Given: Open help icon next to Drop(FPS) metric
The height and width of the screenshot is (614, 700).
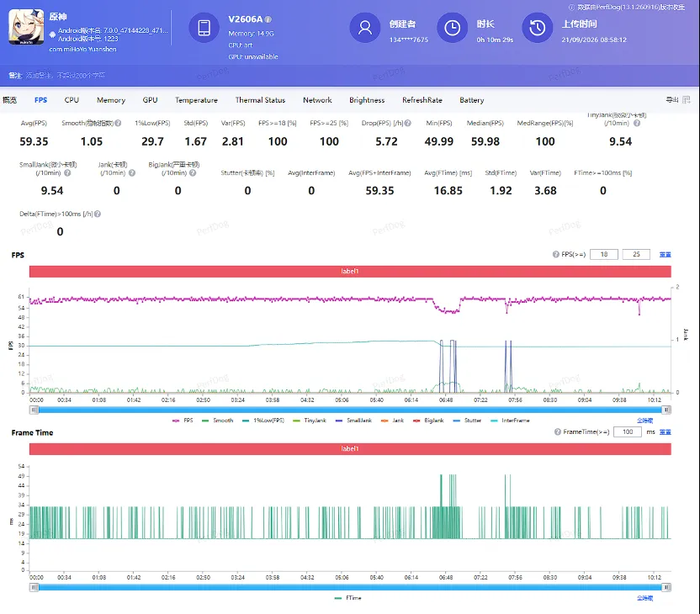Looking at the screenshot, I should pos(407,123).
